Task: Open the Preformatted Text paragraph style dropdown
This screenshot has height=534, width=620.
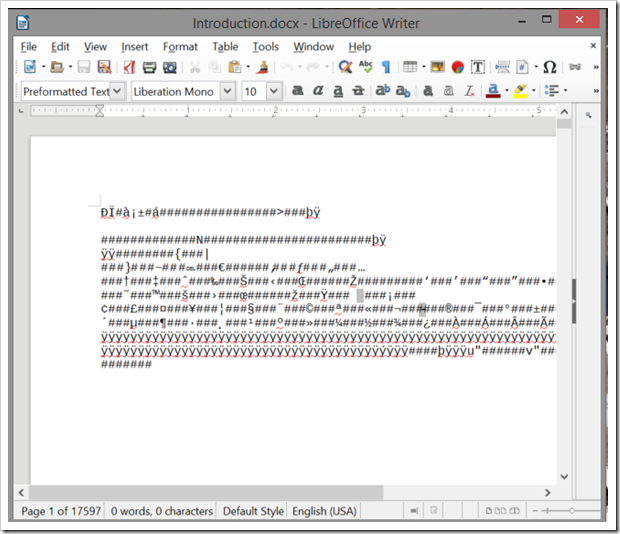Action: (x=118, y=91)
